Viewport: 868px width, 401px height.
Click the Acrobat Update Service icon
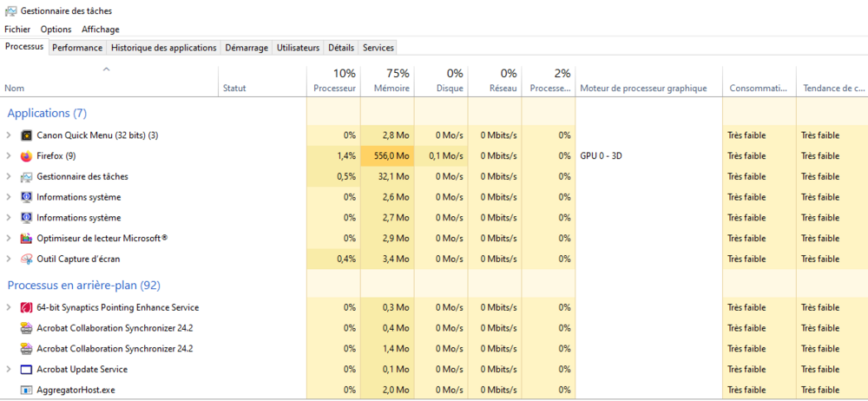pos(26,370)
